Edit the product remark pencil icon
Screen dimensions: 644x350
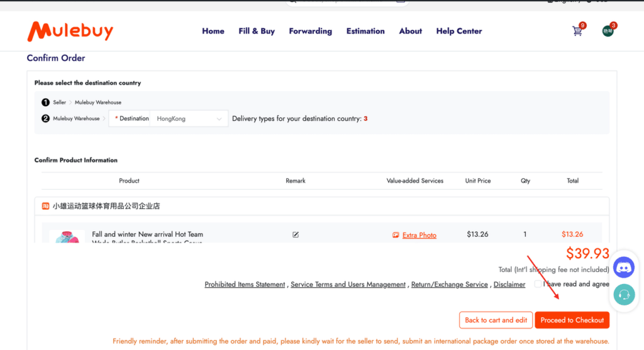(x=296, y=235)
